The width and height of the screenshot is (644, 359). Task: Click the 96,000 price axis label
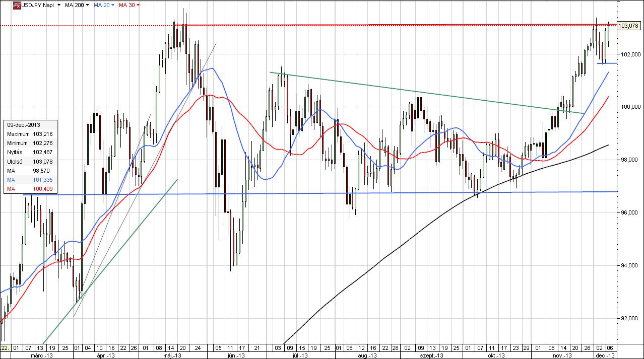tap(630, 213)
